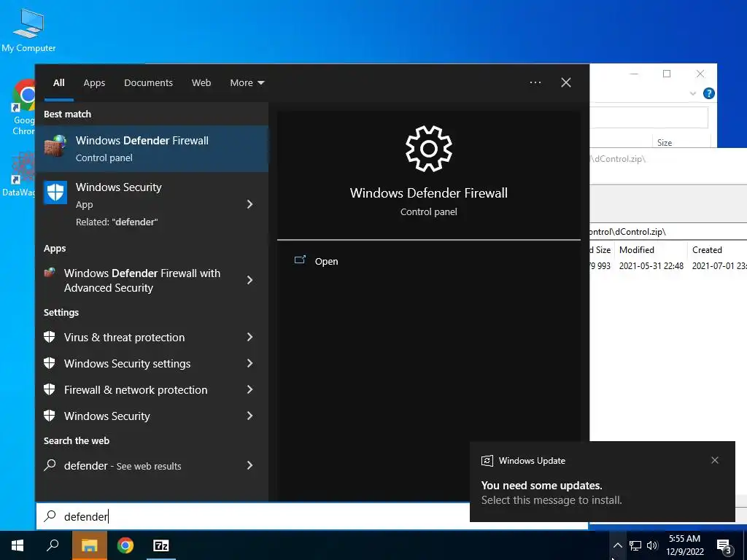Click the network icon in the system tray
The image size is (747, 560).
(635, 545)
